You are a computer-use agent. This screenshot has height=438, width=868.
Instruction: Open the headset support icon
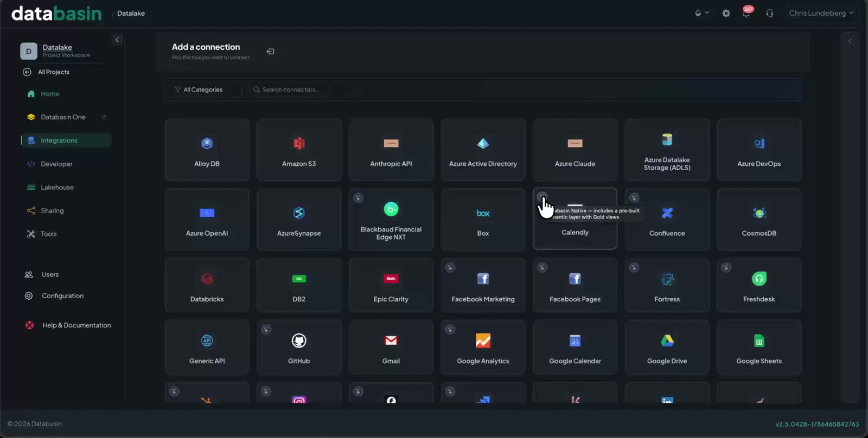[769, 13]
